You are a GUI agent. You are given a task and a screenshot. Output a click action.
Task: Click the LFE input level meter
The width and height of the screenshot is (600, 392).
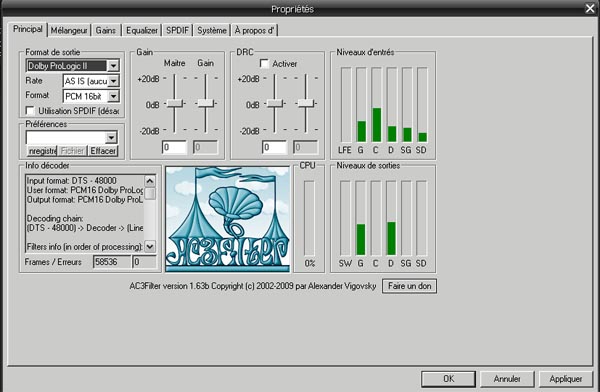(346, 105)
